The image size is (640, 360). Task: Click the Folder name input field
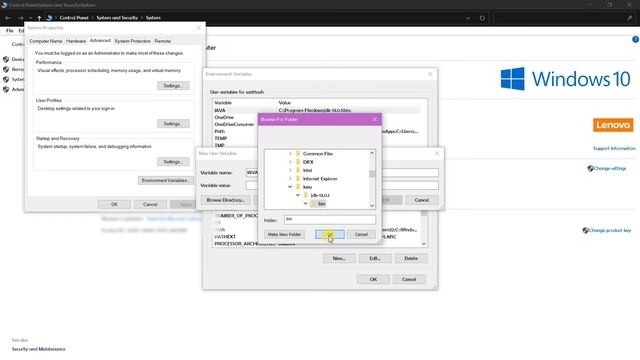329,219
